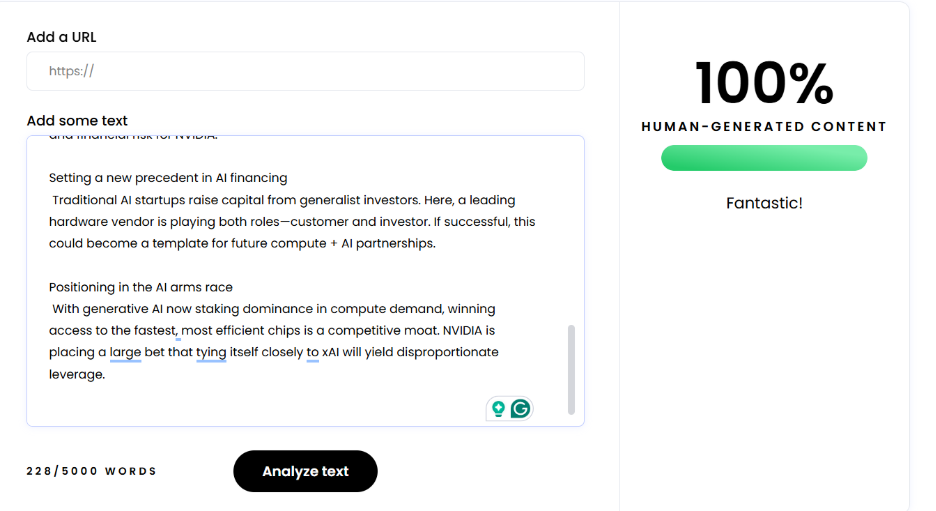Click the "Add some text" label
Viewport: 936px width, 511px height.
[77, 120]
